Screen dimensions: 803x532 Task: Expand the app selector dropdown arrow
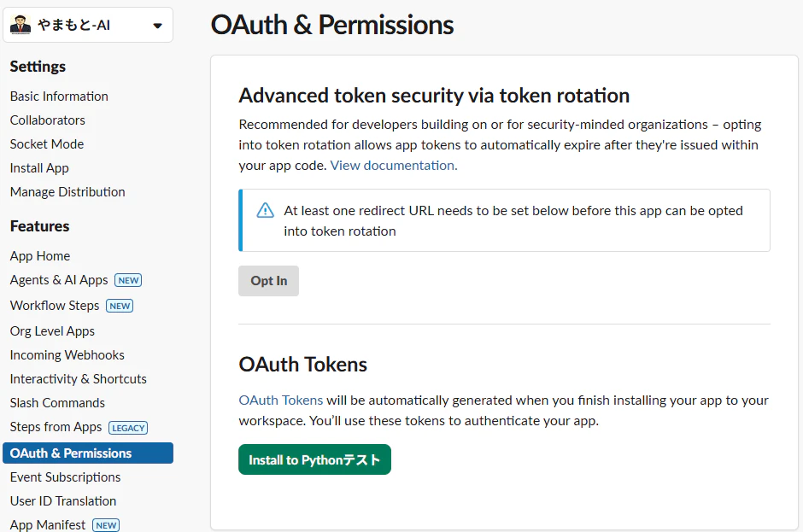[158, 26]
